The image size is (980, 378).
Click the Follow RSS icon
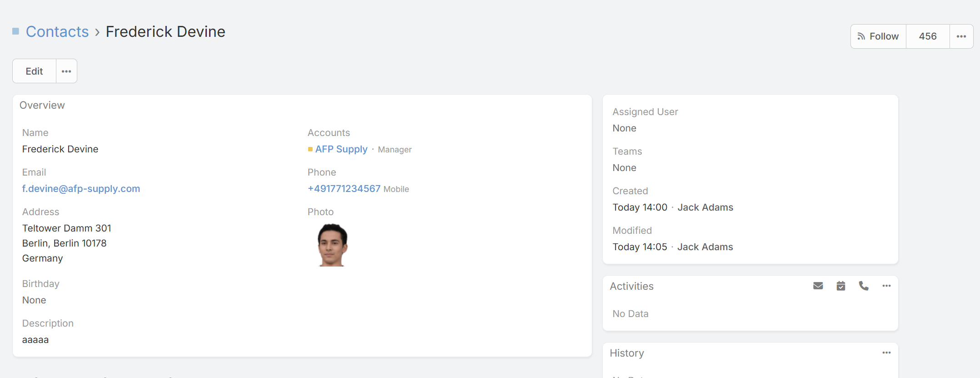[x=861, y=36]
